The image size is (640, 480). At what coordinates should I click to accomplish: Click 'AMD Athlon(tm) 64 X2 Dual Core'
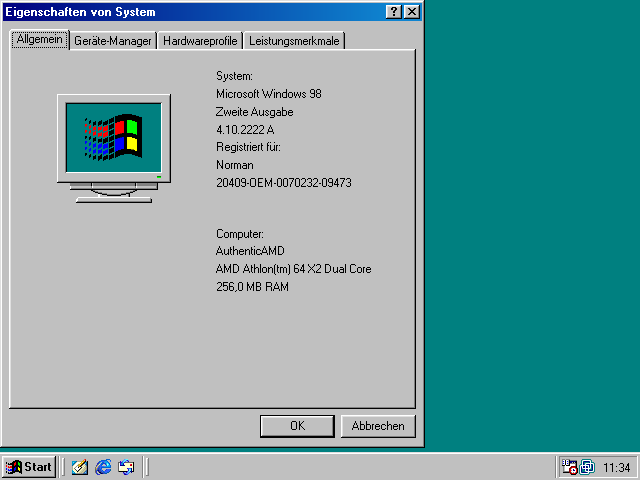(293, 269)
